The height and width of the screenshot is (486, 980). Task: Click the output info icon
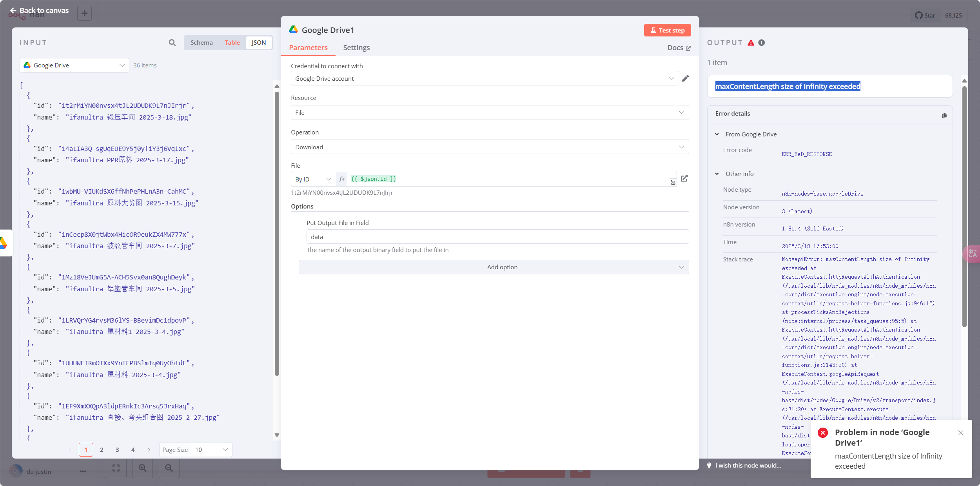coord(761,43)
